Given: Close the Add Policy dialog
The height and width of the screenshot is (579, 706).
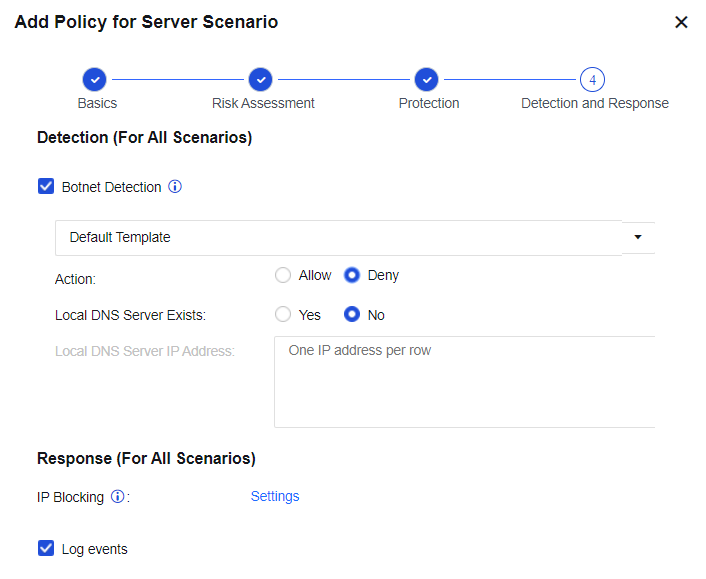Looking at the screenshot, I should [681, 22].
